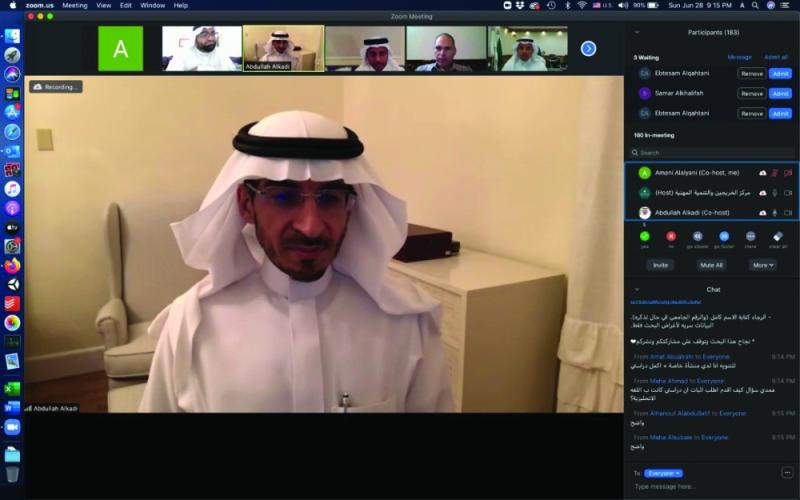
Task: Click the Mute All button
Action: point(711,265)
